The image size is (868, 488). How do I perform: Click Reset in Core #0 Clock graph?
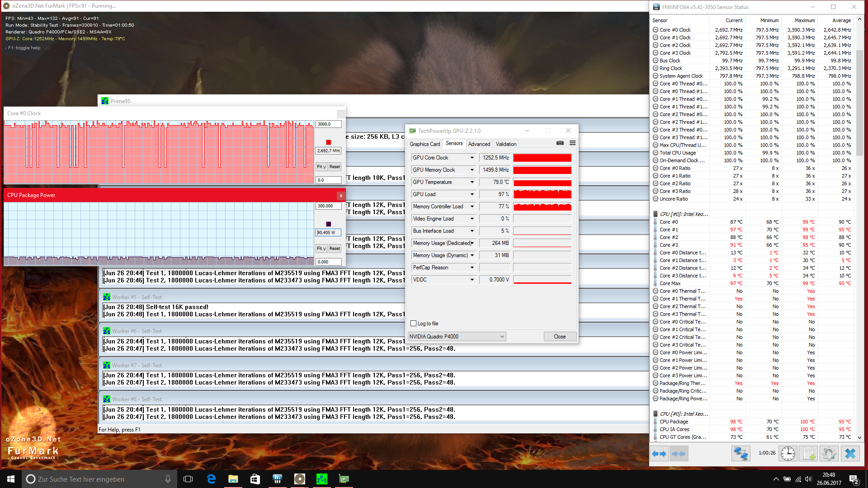pos(335,167)
